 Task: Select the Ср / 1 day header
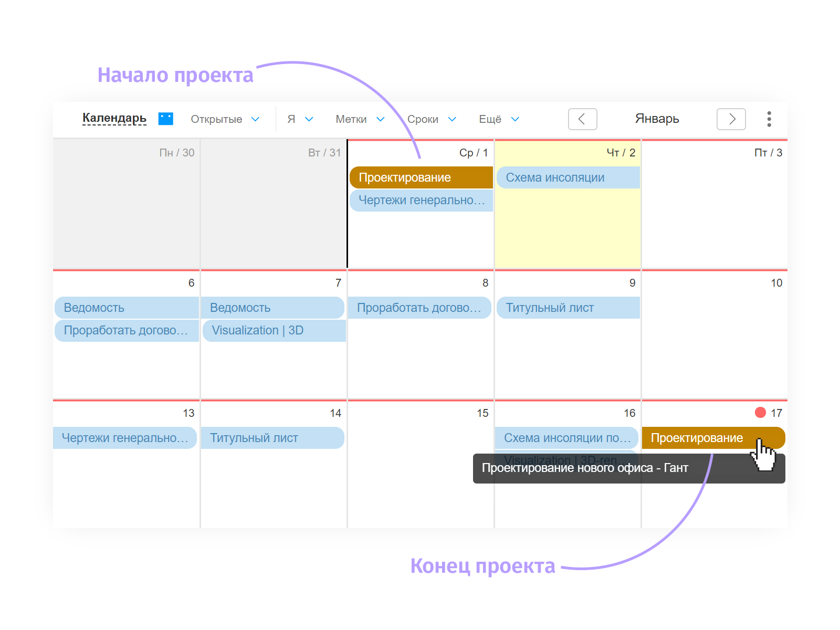[x=474, y=153]
